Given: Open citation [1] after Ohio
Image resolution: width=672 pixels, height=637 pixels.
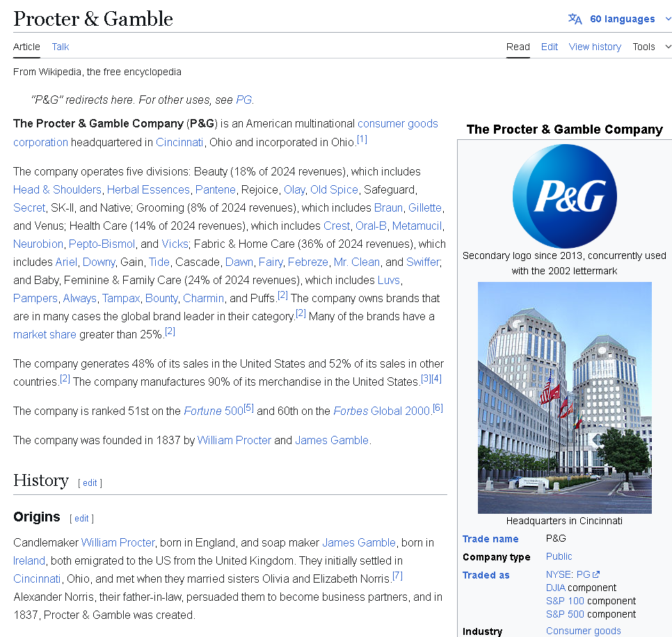Looking at the screenshot, I should tap(362, 139).
